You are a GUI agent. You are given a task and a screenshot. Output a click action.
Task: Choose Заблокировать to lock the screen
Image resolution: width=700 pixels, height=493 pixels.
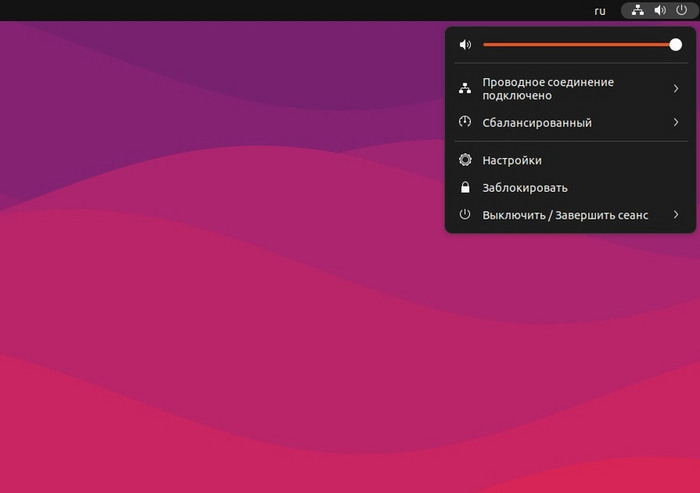tap(524, 187)
